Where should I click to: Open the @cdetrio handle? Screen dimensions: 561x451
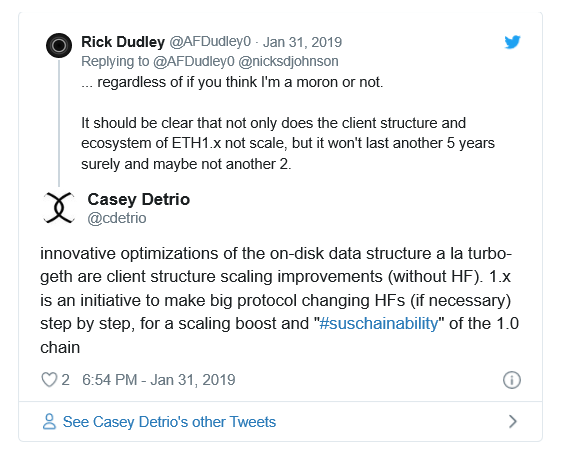[117, 218]
